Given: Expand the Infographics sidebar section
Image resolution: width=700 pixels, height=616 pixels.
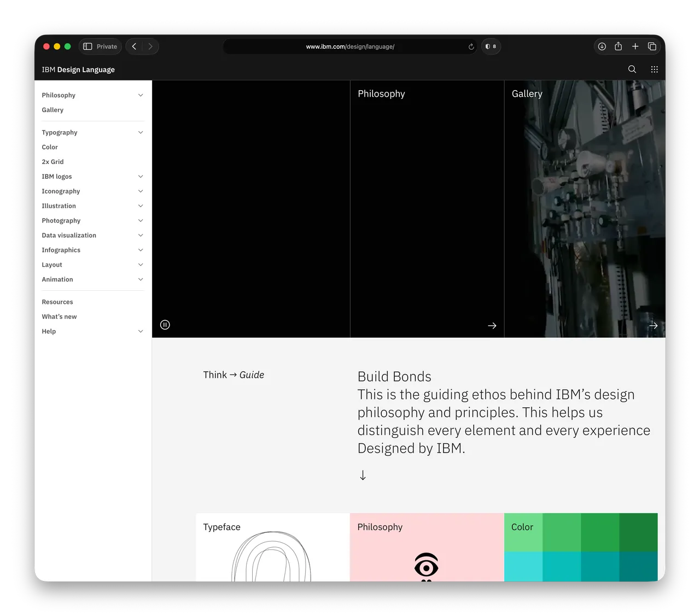Looking at the screenshot, I should (x=141, y=250).
